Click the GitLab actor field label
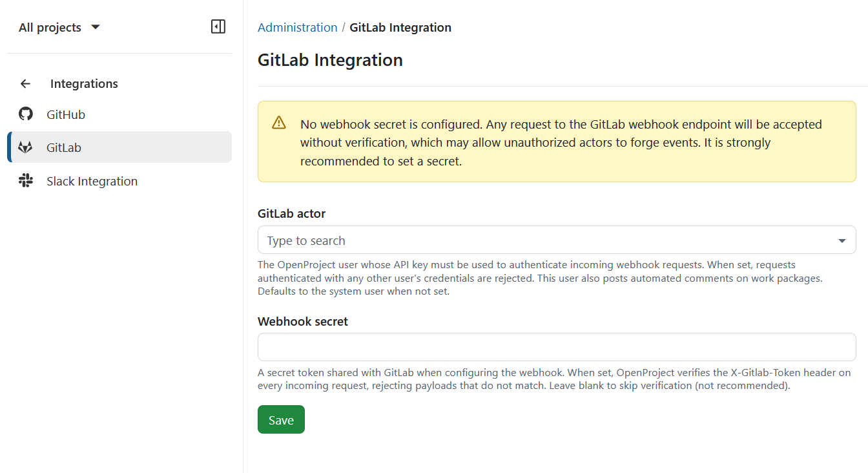This screenshot has width=868, height=473. tap(291, 213)
